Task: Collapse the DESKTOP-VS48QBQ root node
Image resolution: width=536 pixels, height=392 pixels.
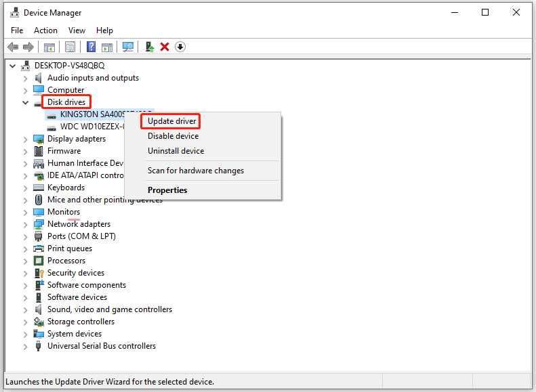Action: [x=13, y=66]
